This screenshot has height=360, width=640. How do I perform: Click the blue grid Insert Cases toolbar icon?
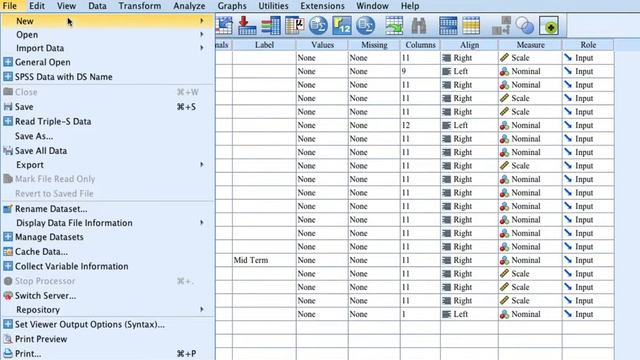448,26
